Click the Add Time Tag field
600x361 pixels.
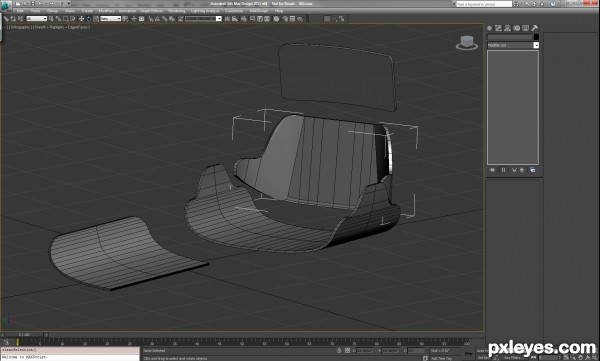pyautogui.click(x=441, y=358)
